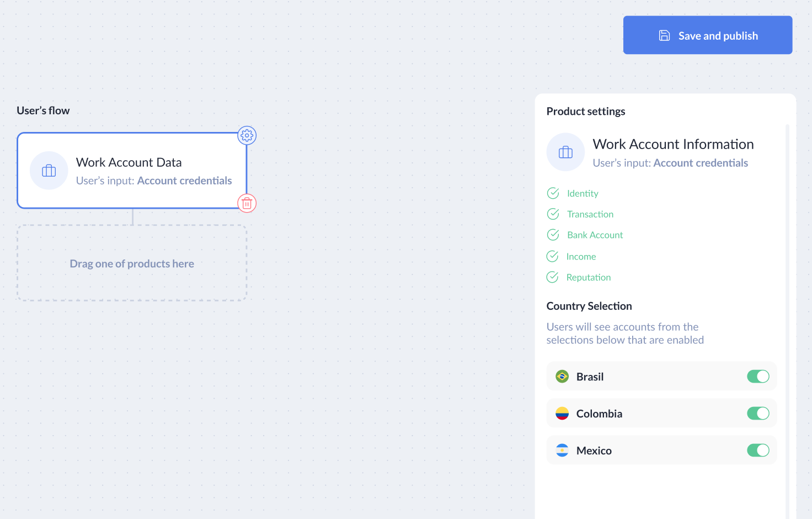Disable the Brasil country toggle

click(758, 377)
